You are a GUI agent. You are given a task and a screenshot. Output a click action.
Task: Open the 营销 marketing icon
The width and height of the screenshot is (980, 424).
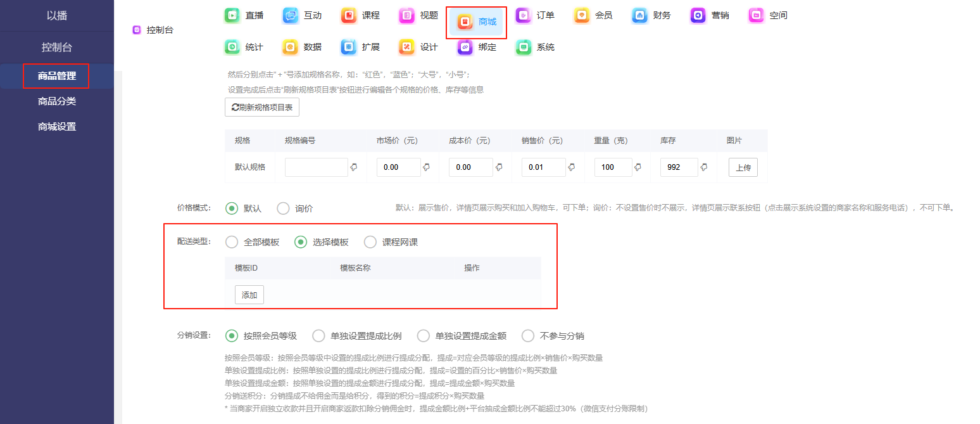(698, 15)
